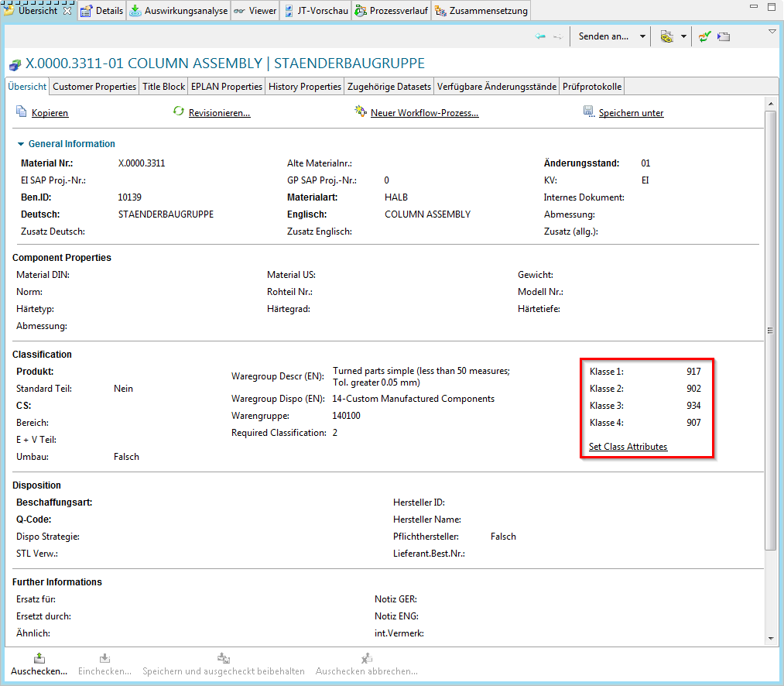The width and height of the screenshot is (784, 686).
Task: Close the Übersicht view tab
Action: tap(67, 11)
